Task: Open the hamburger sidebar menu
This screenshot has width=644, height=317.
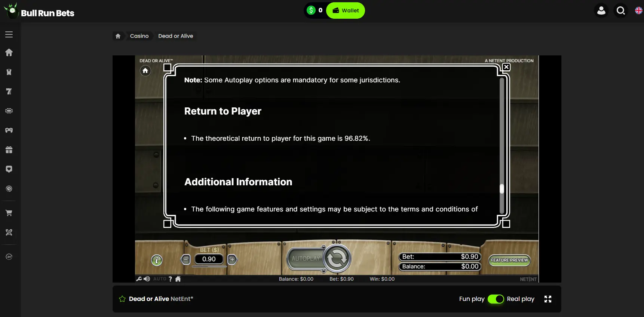Action: coord(9,34)
